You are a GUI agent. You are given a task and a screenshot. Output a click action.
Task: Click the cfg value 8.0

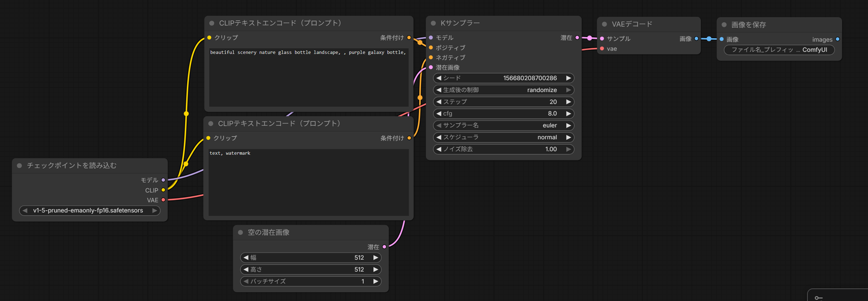(x=552, y=114)
